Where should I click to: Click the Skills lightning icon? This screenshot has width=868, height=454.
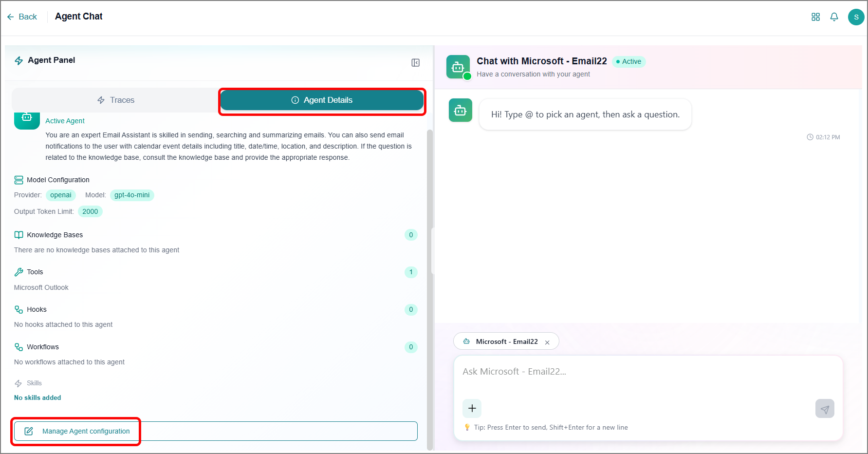point(18,383)
